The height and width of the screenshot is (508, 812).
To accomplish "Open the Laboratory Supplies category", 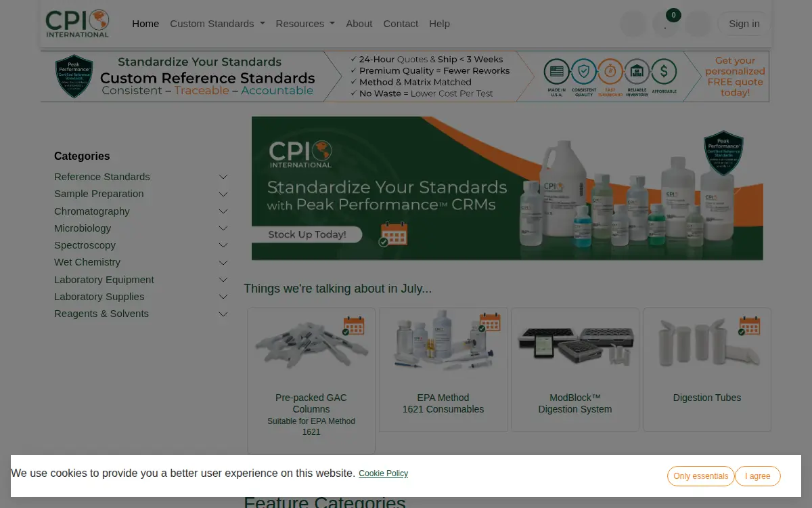I will [99, 297].
